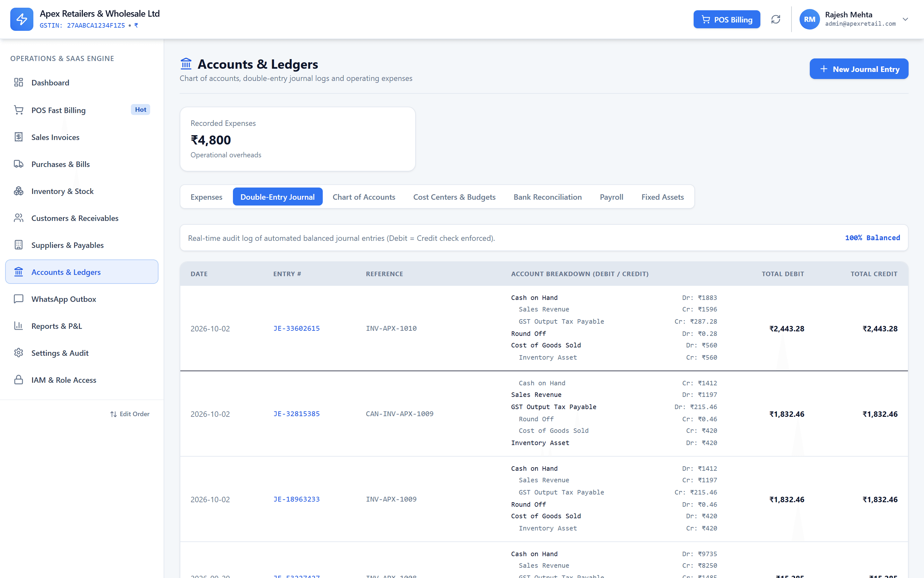Click the Total Debit column header
Screen dimensions: 924x578
[x=783, y=274]
